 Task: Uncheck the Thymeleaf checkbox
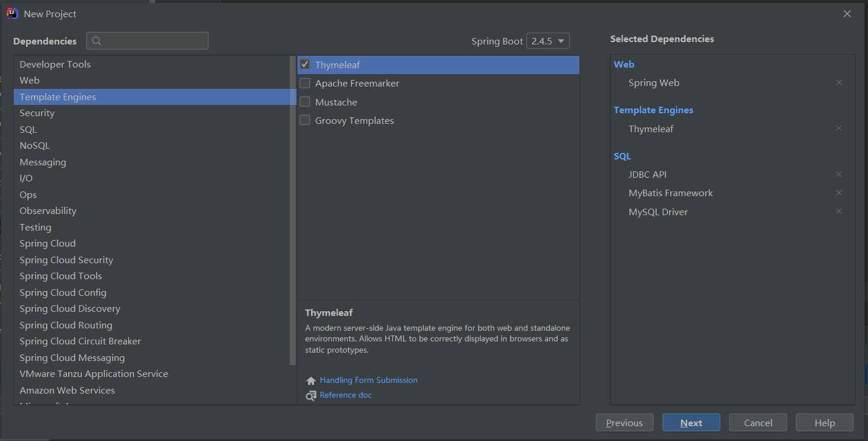[305, 65]
